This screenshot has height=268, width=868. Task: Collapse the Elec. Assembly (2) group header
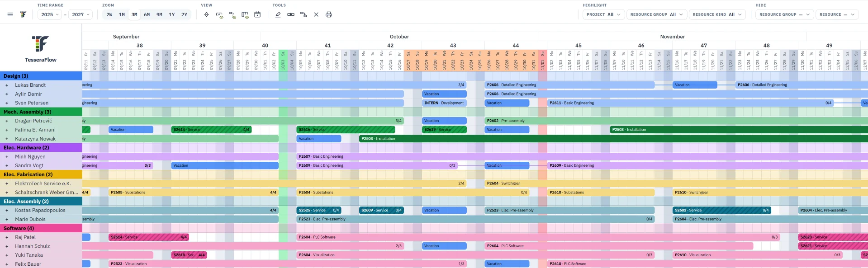(x=41, y=201)
